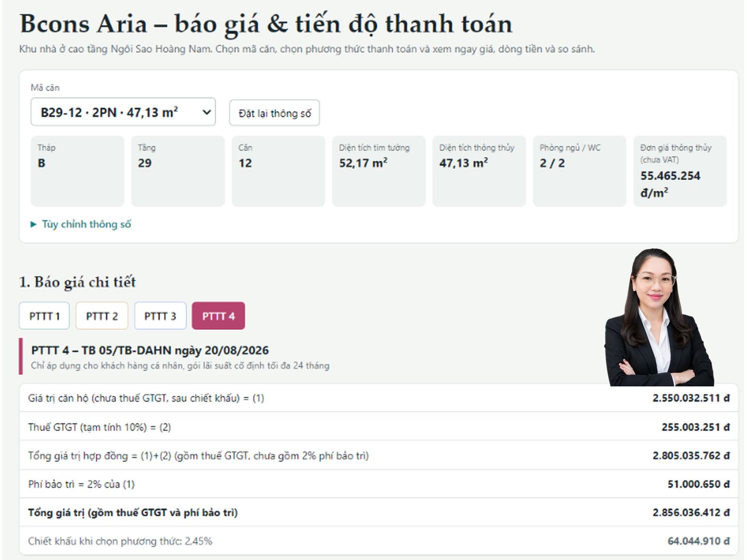
Task: Click the Bcons Aria page title
Action: [x=266, y=23]
